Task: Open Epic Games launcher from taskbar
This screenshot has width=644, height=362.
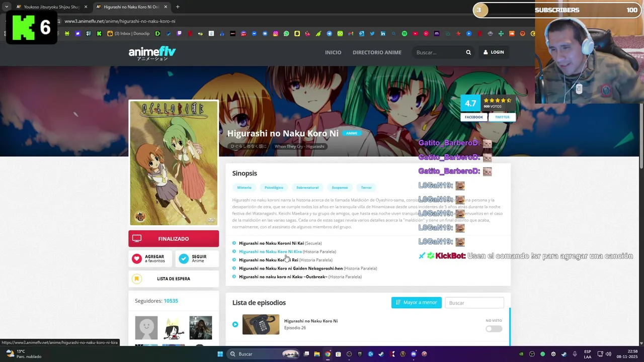Action: (x=360, y=354)
